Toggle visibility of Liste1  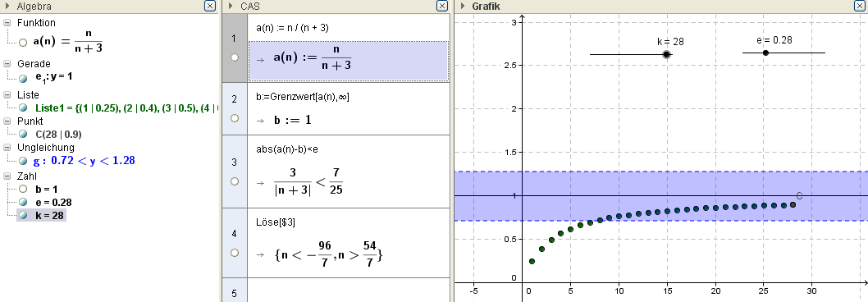(x=23, y=108)
